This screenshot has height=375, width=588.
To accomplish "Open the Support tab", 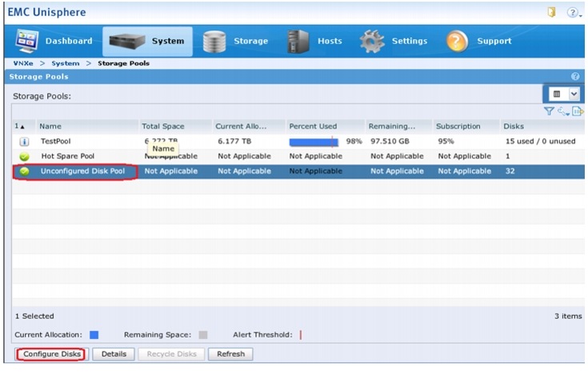I will (478, 42).
